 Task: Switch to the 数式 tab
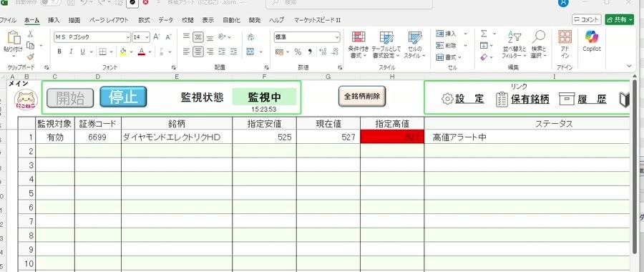coord(144,20)
